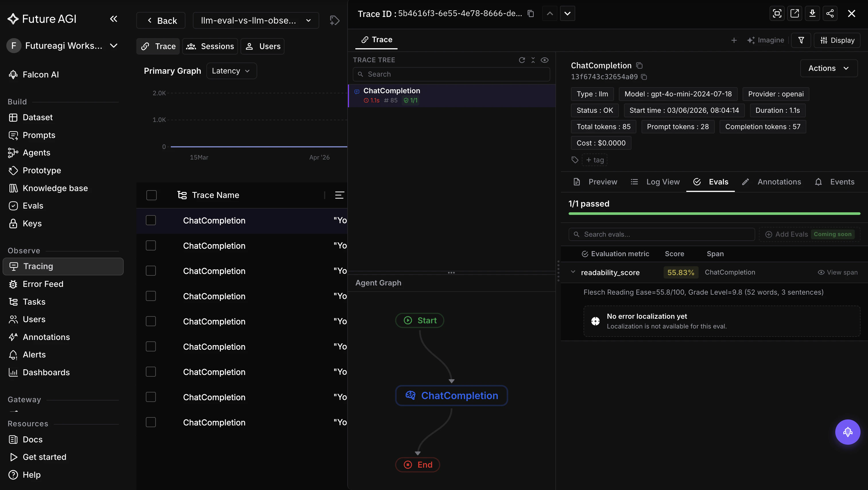Select all traces with header checkbox
The width and height of the screenshot is (868, 490).
(151, 195)
